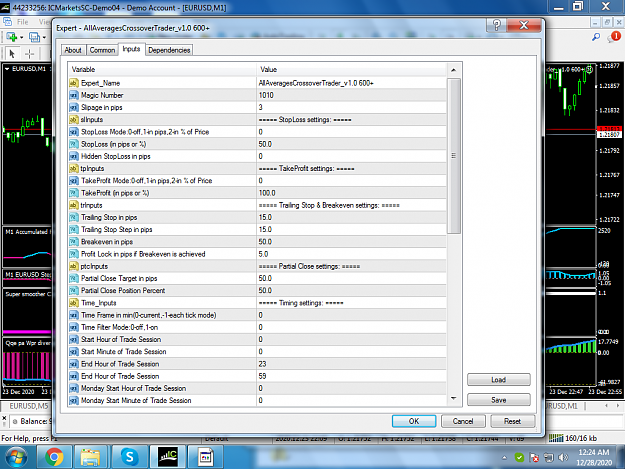
Task: Open Google Chrome from taskbar
Action: [x=54, y=457]
